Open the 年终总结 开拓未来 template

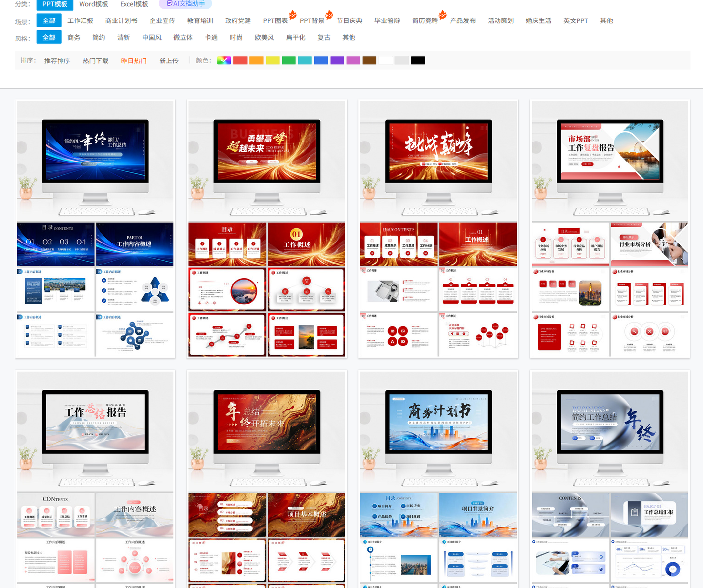[267, 479]
